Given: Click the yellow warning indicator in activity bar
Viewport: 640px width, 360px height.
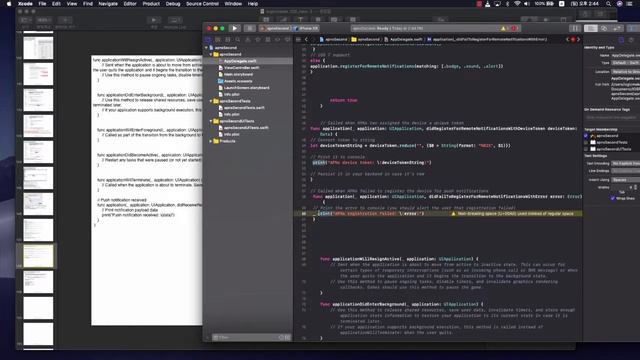Looking at the screenshot, I should (x=504, y=29).
